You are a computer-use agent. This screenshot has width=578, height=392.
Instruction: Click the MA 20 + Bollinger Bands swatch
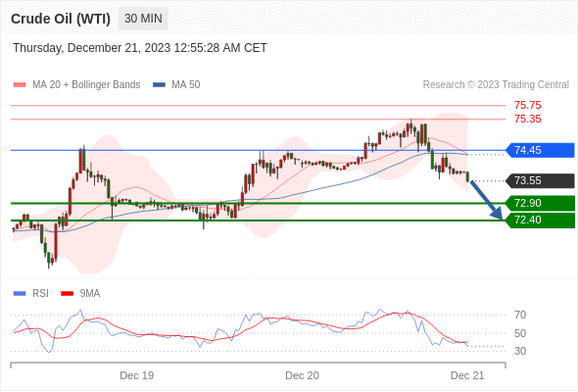coord(20,85)
